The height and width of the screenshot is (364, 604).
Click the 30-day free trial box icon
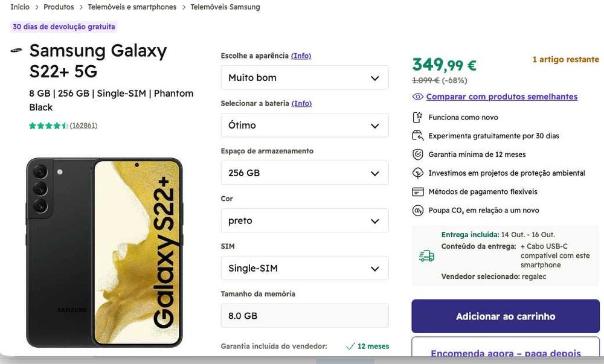(417, 136)
